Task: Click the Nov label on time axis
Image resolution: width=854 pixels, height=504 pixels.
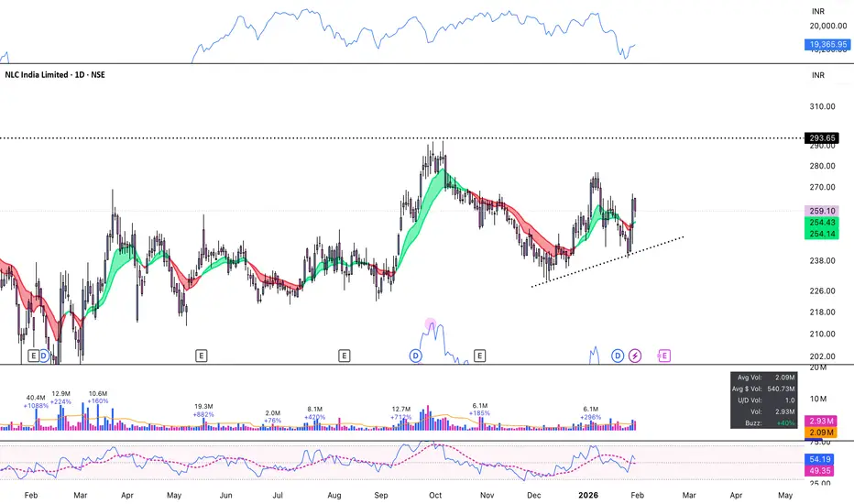Action: 487,495
